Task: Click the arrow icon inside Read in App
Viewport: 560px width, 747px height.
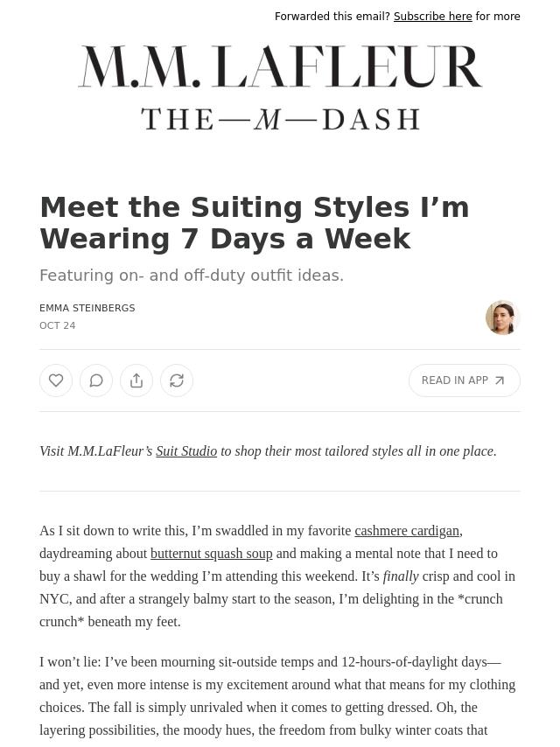Action: [x=500, y=380]
